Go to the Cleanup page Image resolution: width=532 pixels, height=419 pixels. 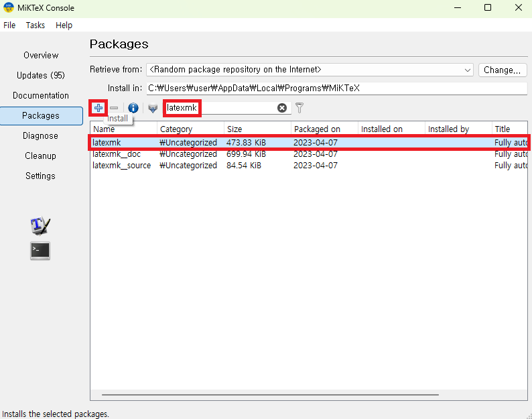tap(41, 156)
